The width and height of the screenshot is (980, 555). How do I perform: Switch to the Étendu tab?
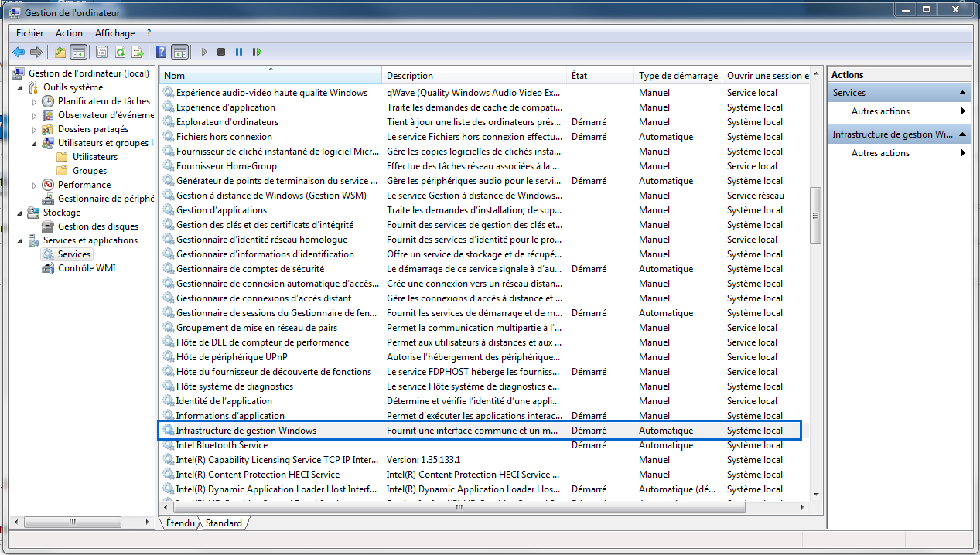[179, 523]
